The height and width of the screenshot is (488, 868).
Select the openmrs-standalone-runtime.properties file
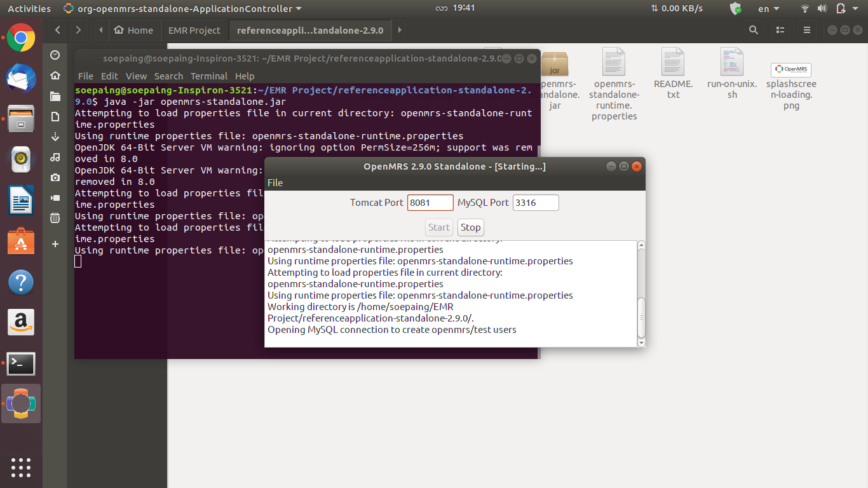614,84
